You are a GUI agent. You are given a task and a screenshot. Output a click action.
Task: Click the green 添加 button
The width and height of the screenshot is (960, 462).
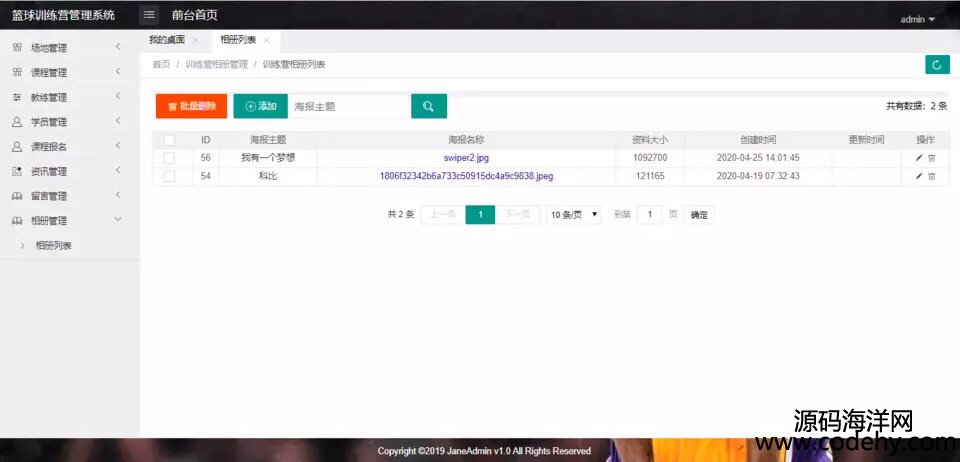click(x=261, y=106)
